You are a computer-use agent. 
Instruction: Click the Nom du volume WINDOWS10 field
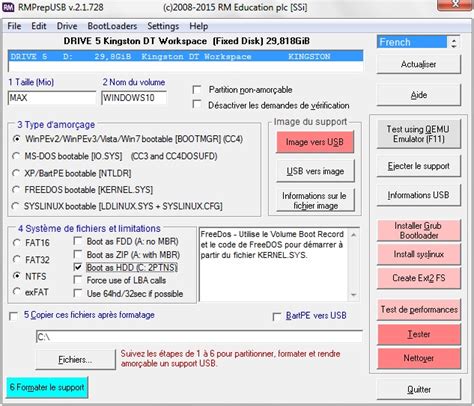click(134, 98)
